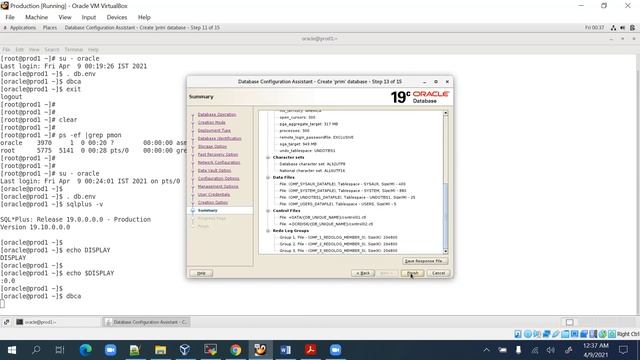
Task: Launch Microsoft Edge from the taskbar
Action: pyautogui.click(x=85, y=350)
